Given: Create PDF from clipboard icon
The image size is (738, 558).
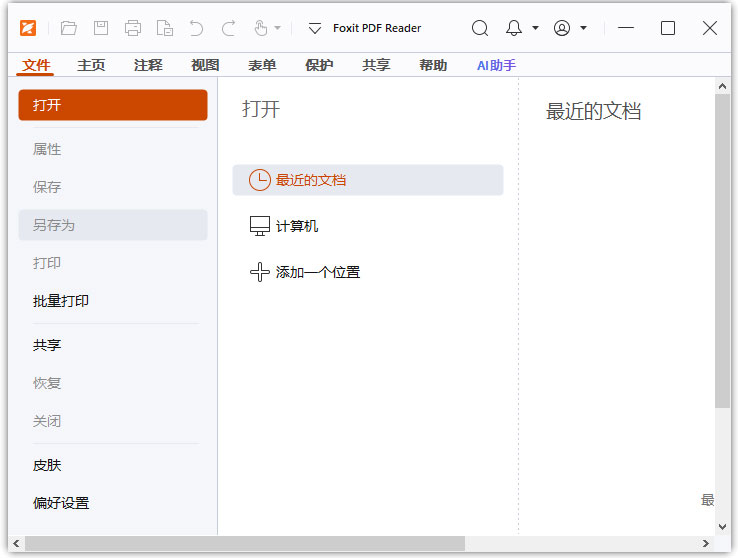Looking at the screenshot, I should 165,28.
